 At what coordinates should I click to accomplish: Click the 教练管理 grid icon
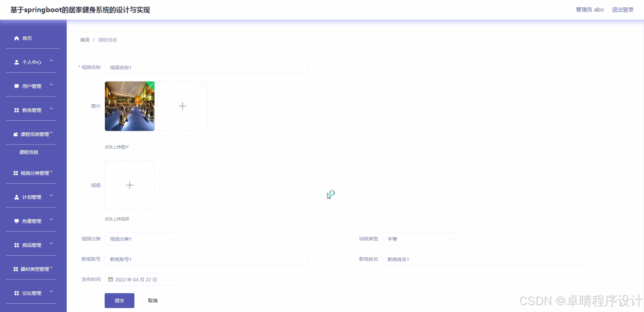16,110
